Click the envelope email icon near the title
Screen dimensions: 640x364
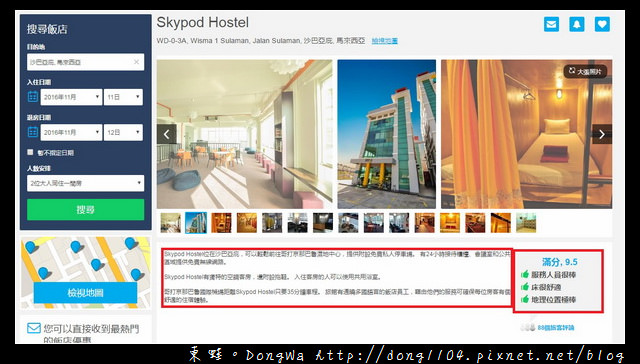point(551,24)
